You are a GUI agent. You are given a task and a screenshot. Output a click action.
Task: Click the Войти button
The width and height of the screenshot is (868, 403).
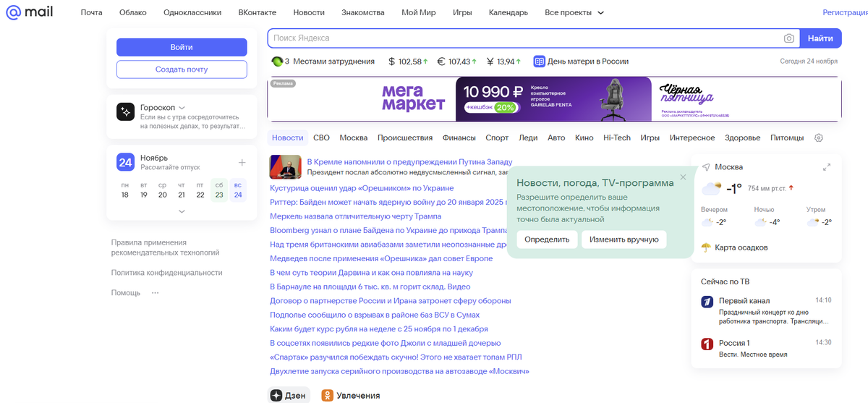(182, 47)
